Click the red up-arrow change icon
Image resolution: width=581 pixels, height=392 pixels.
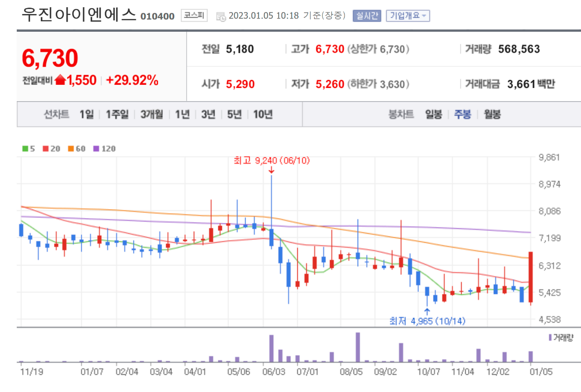(x=60, y=80)
